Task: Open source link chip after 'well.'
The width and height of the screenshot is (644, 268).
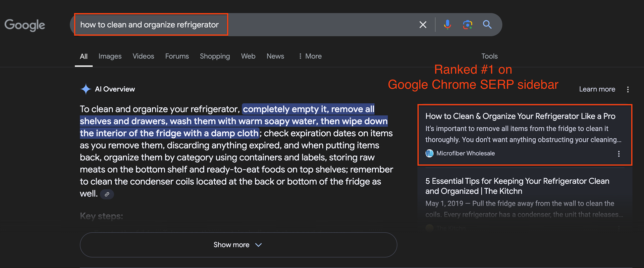Action: point(107,194)
